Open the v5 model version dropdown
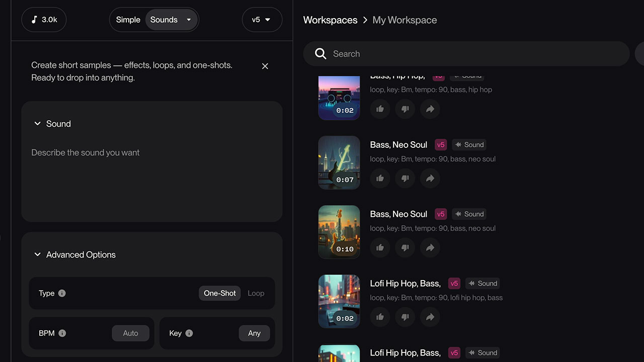Image resolution: width=644 pixels, height=362 pixels. tap(262, 20)
